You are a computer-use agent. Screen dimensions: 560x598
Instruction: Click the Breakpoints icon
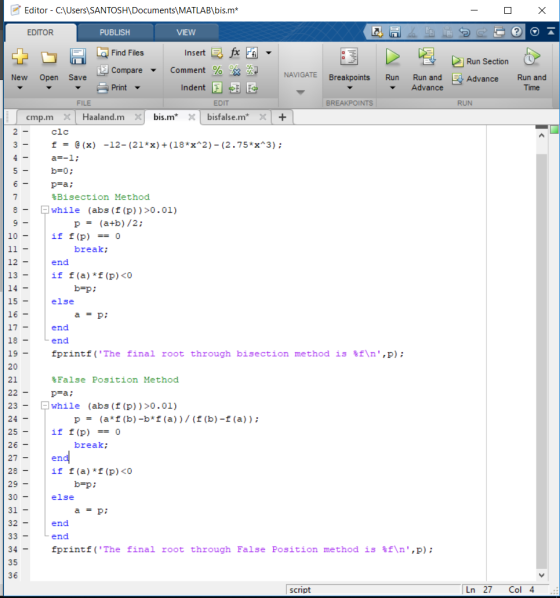pyautogui.click(x=349, y=57)
